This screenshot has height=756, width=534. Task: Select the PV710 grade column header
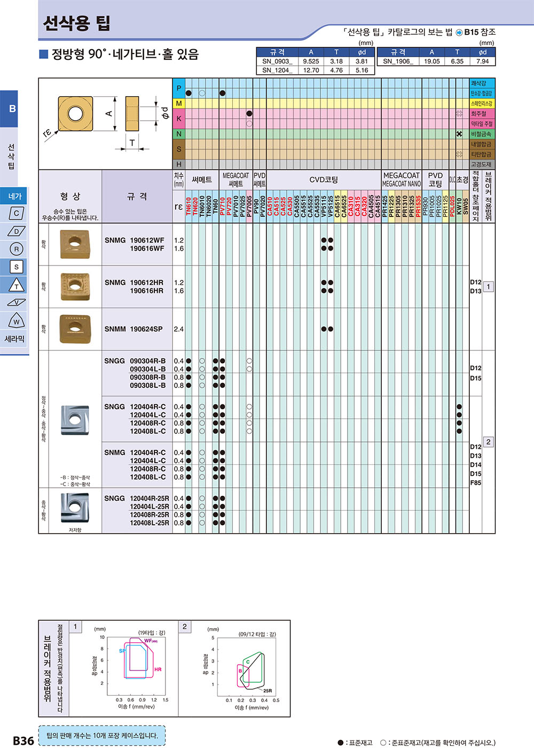(222, 206)
